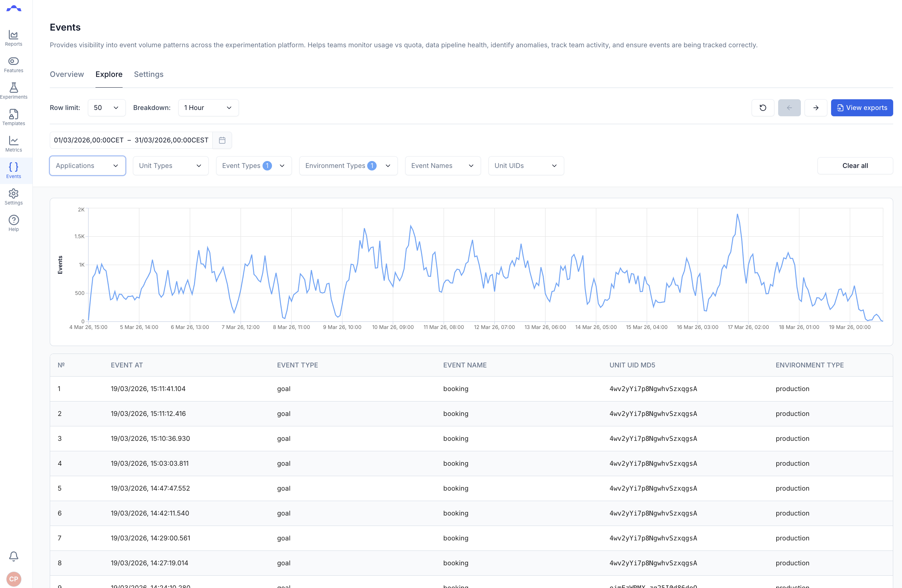902x588 pixels.
Task: Open Features from the sidebar
Action: 14,65
